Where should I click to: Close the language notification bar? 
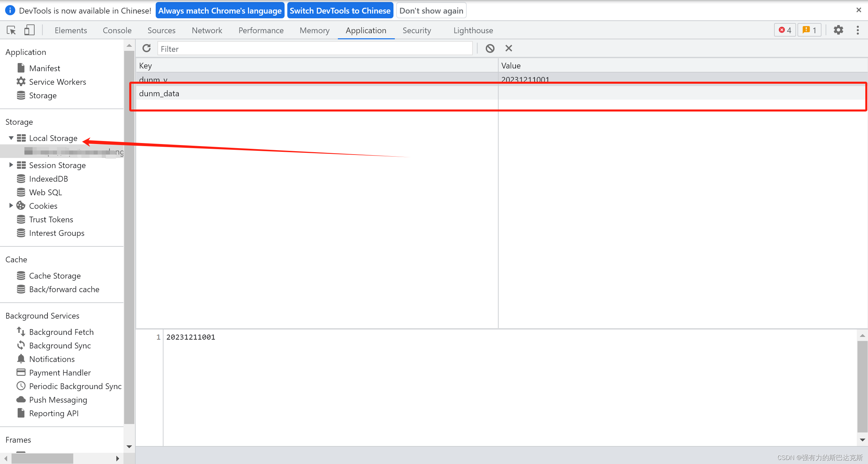pos(859,10)
